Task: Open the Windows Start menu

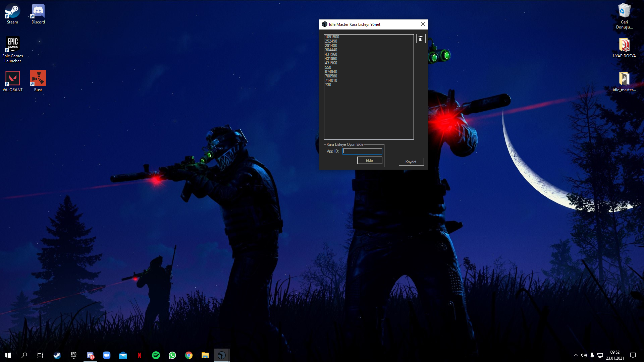Action: (x=8, y=355)
